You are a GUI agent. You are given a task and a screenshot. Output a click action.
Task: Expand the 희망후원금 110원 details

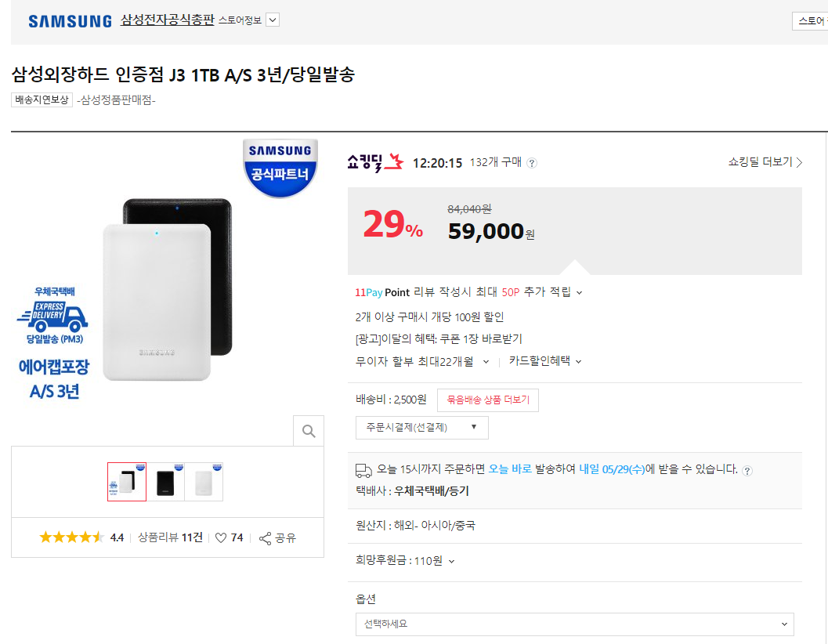451,561
